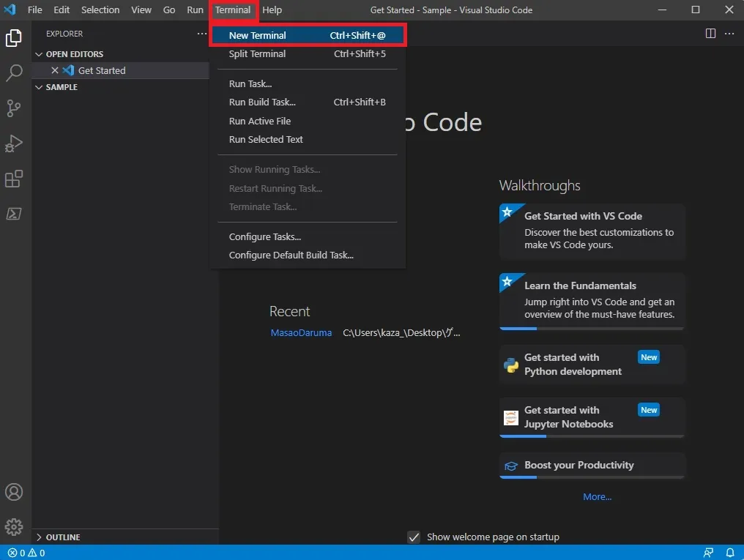Image resolution: width=744 pixels, height=560 pixels.
Task: Open the Source Control view icon
Action: pyautogui.click(x=14, y=108)
